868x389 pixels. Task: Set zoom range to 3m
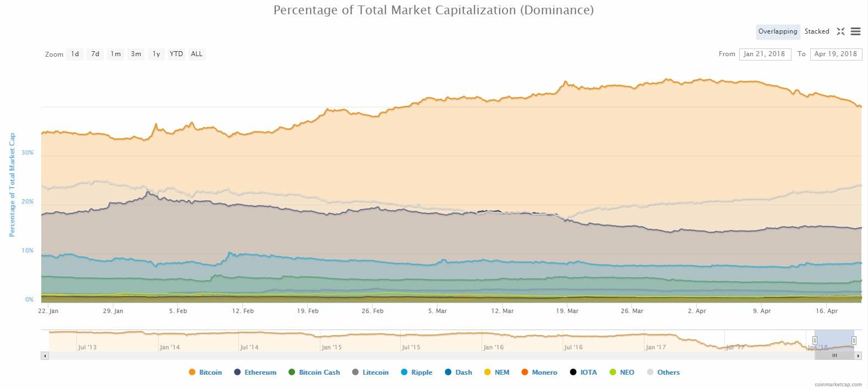click(x=136, y=54)
